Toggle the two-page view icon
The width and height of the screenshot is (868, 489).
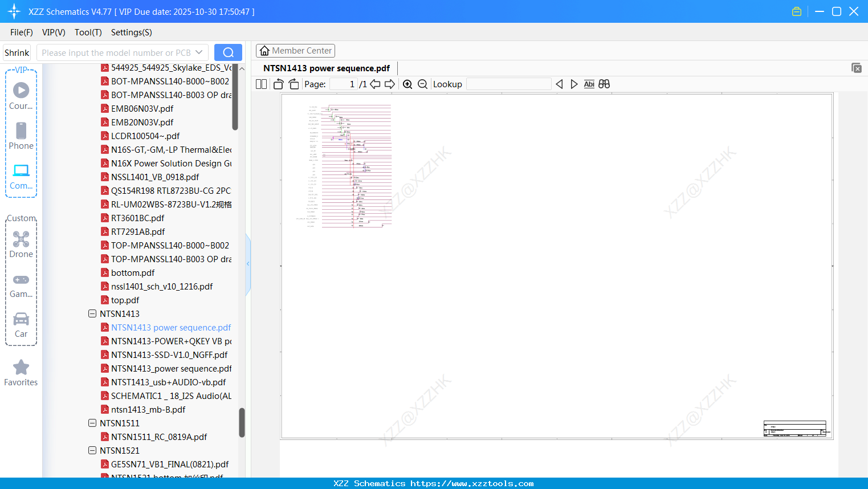tap(261, 84)
